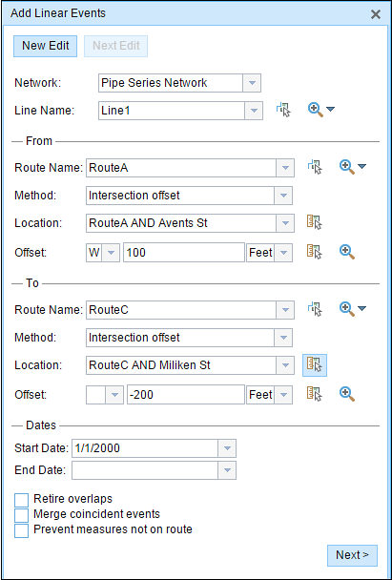Click From Location field RouteA AND Avents St
This screenshot has width=392, height=580.
[181, 223]
